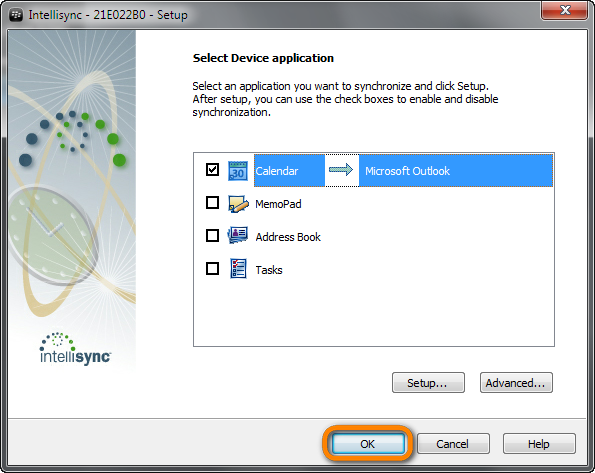Uncheck the Calendar synchronization checkbox
595x473 pixels.
click(212, 170)
